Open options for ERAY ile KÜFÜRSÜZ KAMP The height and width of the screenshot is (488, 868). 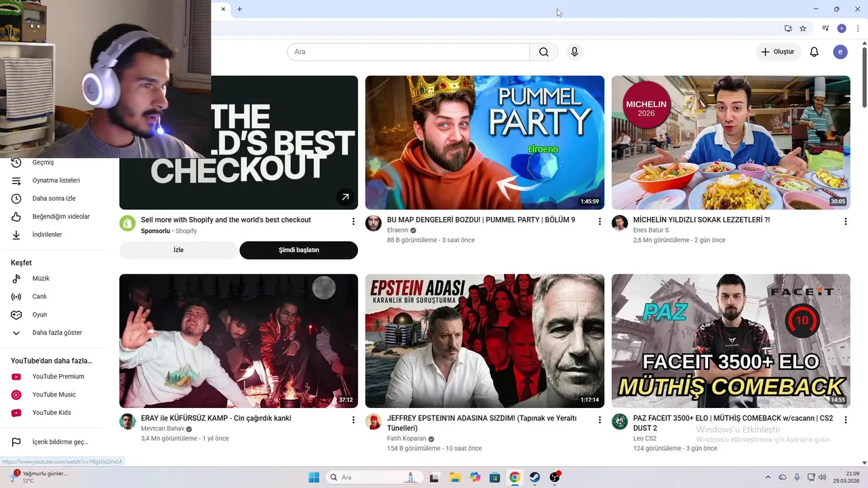pos(353,420)
